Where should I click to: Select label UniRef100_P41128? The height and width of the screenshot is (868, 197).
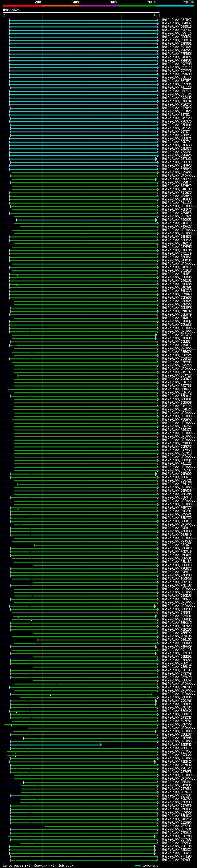[x=177, y=88]
